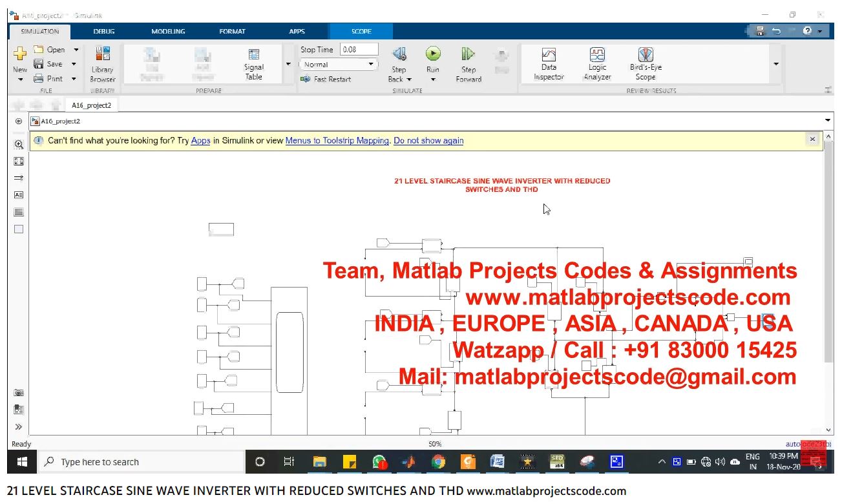Screen dimensions: 842x504
Task: Expand the Print dropdown arrow
Action: [x=74, y=79]
